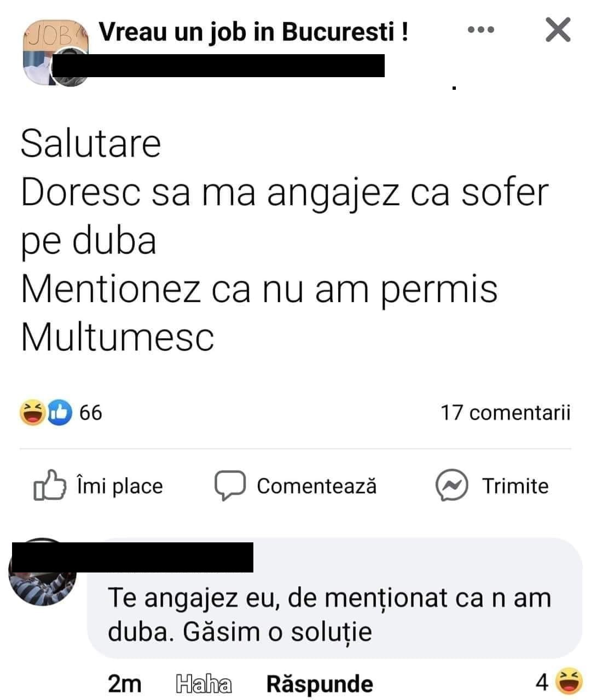The height and width of the screenshot is (700, 591).
Task: Click the Haha emoji beside count 4
Action: pyautogui.click(x=568, y=681)
